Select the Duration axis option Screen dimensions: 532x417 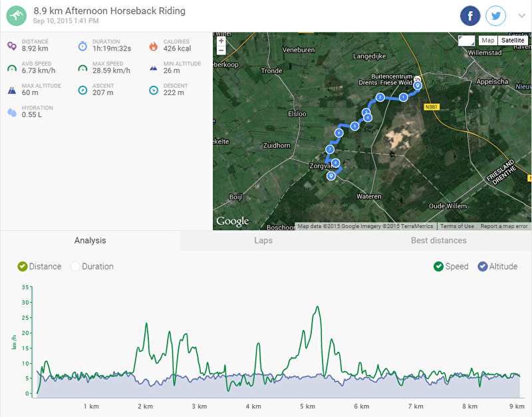[75, 266]
